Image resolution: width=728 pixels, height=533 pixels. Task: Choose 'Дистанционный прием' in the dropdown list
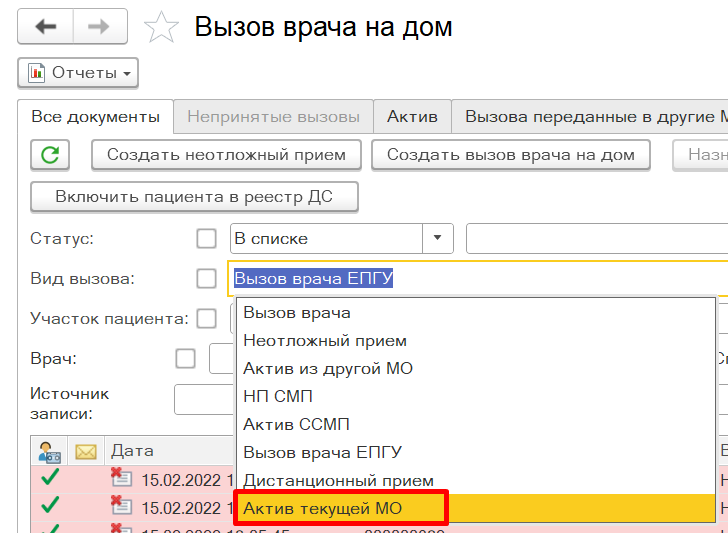pos(338,481)
